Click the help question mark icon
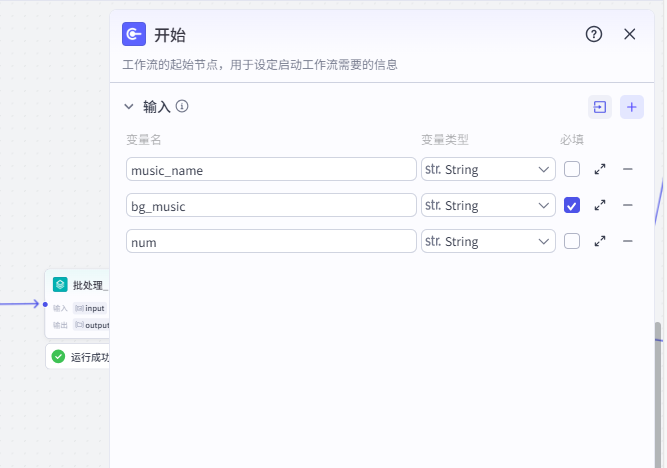This screenshot has width=667, height=468. coord(594,34)
